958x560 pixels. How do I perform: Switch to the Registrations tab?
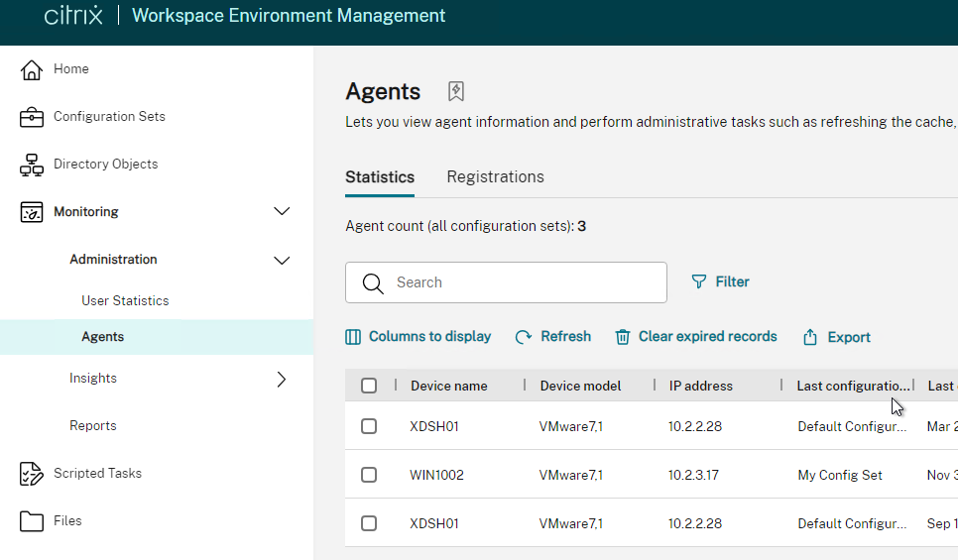495,177
